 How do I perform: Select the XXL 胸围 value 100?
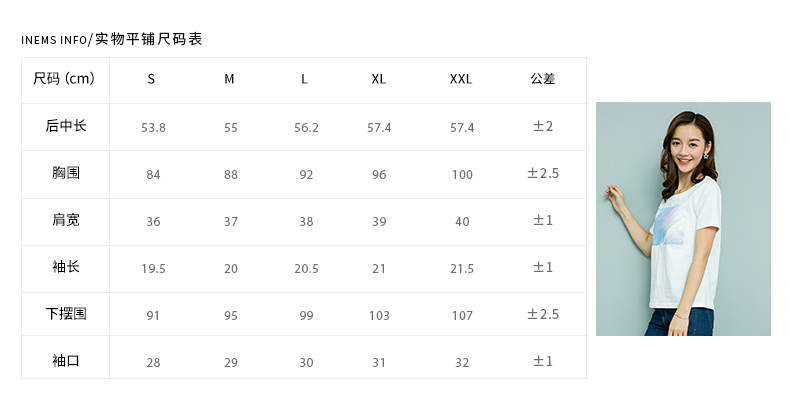click(x=462, y=175)
